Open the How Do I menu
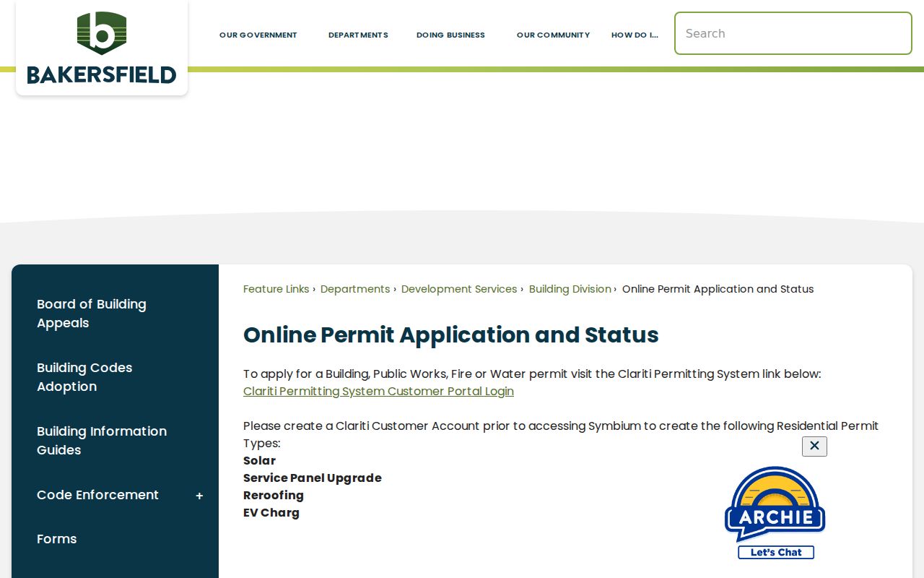This screenshot has width=924, height=578. (635, 35)
